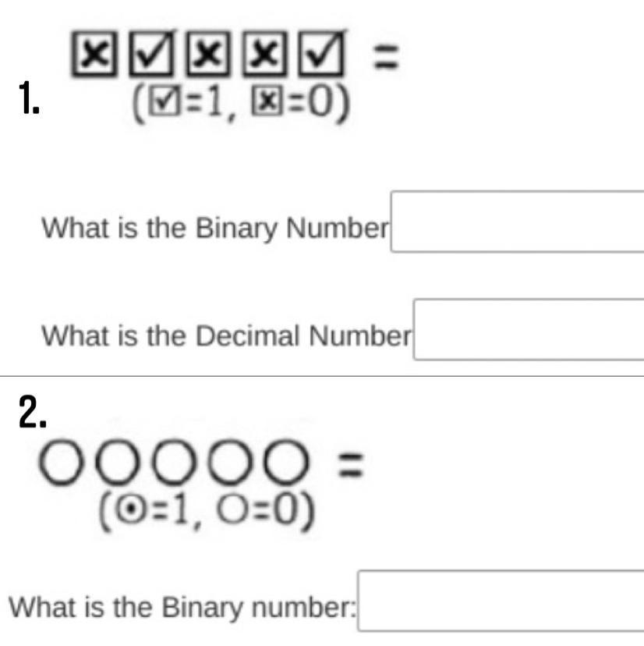Click the first X-marked checkbox in question 1

pos(94,55)
